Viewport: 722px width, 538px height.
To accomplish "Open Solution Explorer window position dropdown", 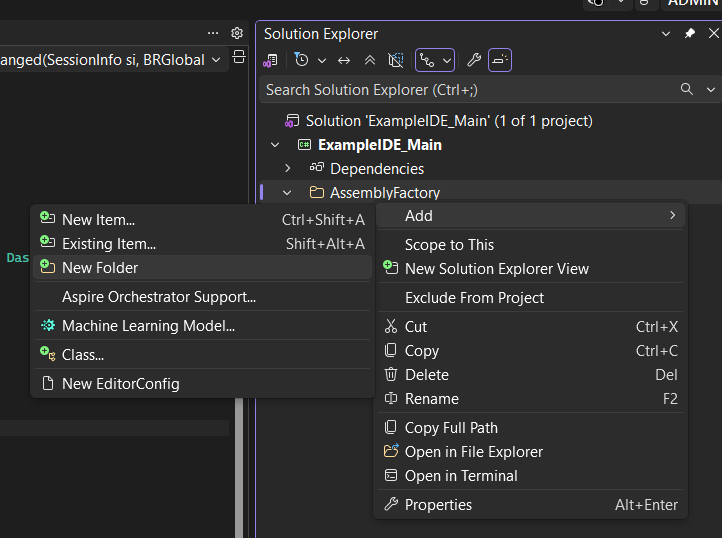I will 665,34.
